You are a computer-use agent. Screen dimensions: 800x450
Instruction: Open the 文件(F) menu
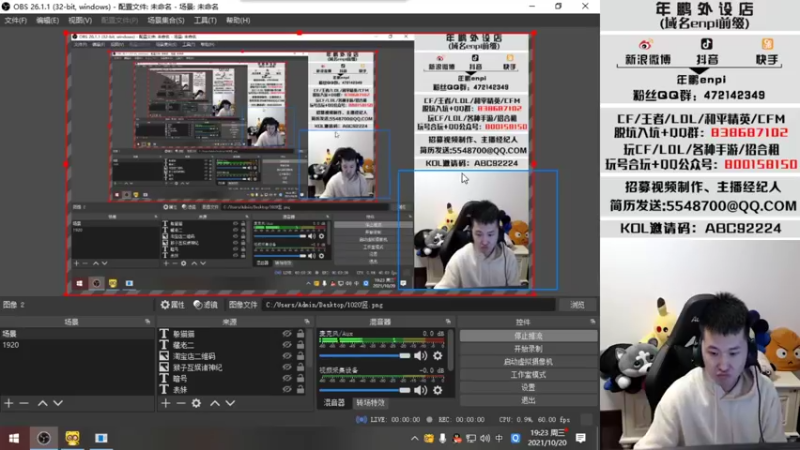point(15,20)
